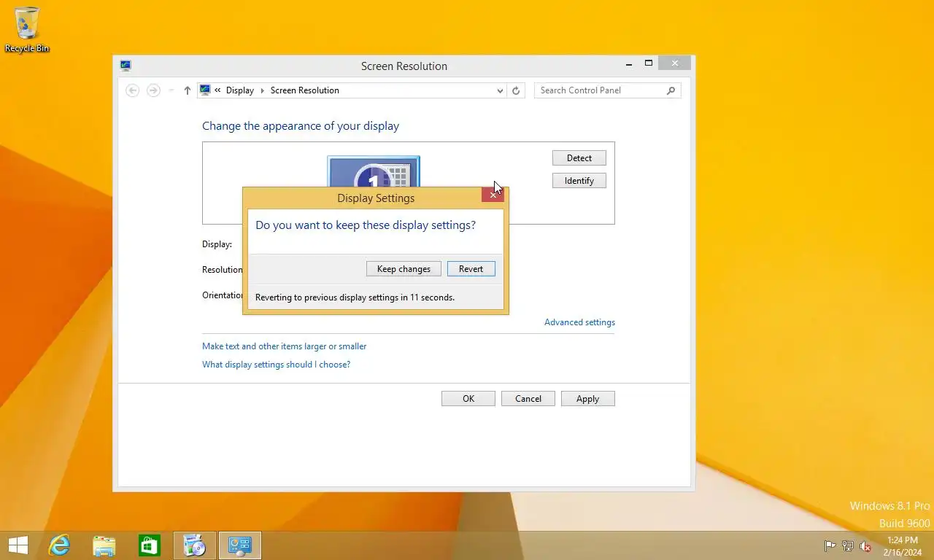Open the Recycle Bin desktop icon
This screenshot has height=560, width=934.
point(27,30)
